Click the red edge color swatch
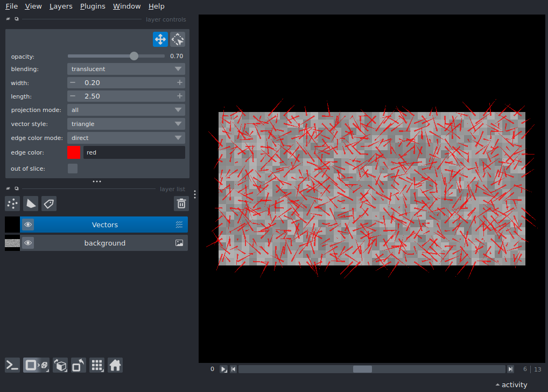The width and height of the screenshot is (548, 392). coord(74,152)
